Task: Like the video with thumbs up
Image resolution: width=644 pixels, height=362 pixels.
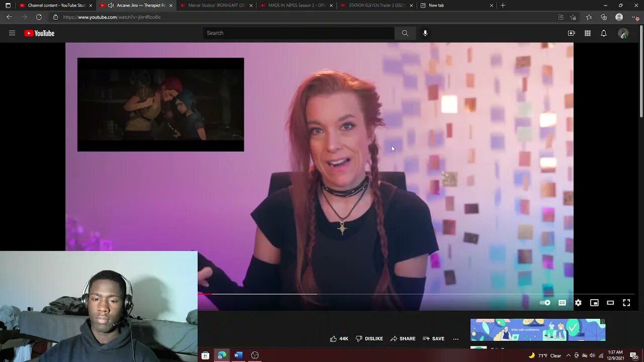Action: pos(339,339)
